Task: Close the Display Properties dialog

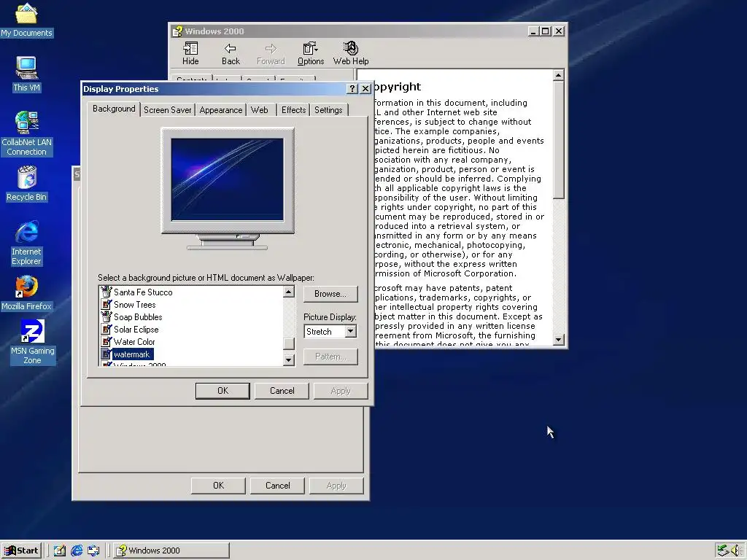Action: point(365,88)
